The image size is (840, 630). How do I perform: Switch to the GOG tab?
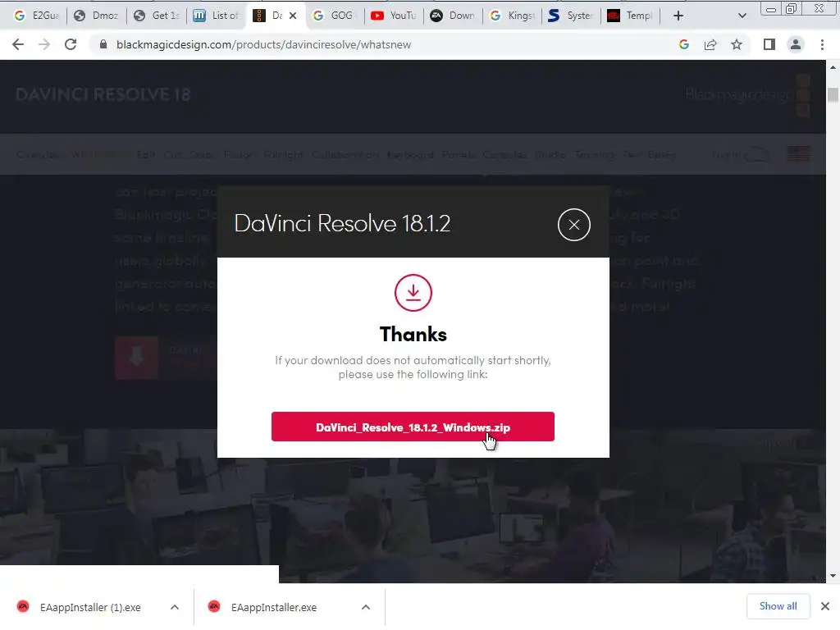[336, 16]
